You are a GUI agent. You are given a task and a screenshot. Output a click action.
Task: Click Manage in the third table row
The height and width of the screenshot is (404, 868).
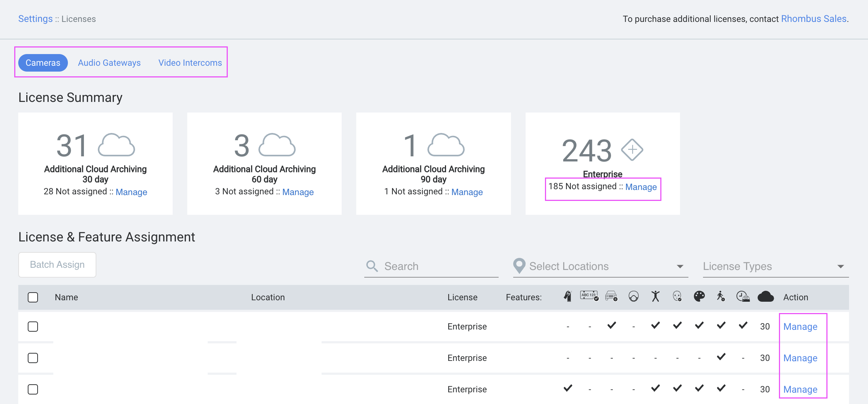click(x=800, y=390)
